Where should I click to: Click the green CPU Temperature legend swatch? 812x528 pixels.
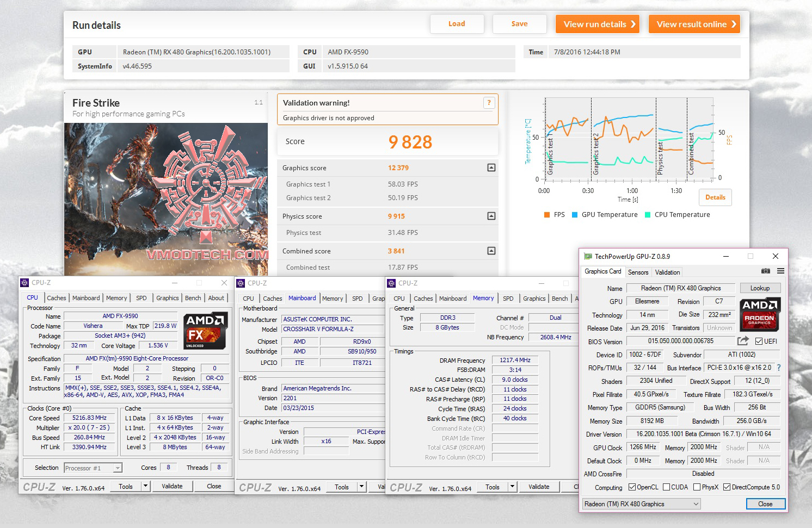(648, 215)
